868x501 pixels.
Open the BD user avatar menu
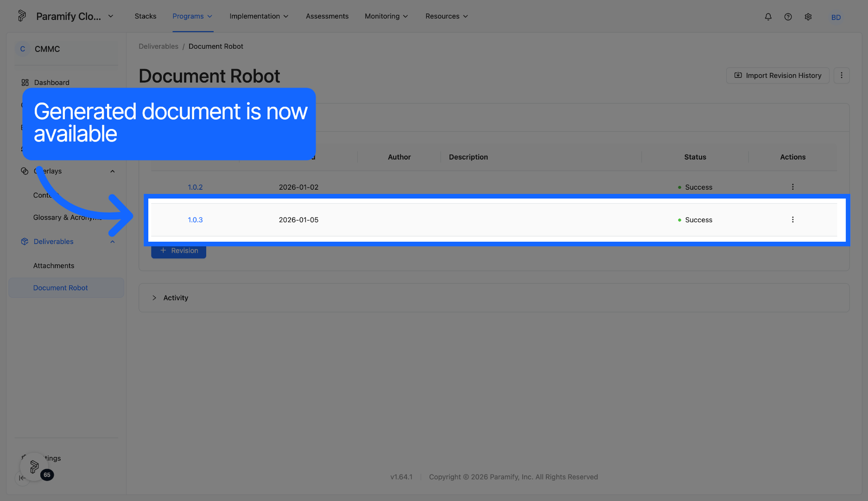pos(836,17)
